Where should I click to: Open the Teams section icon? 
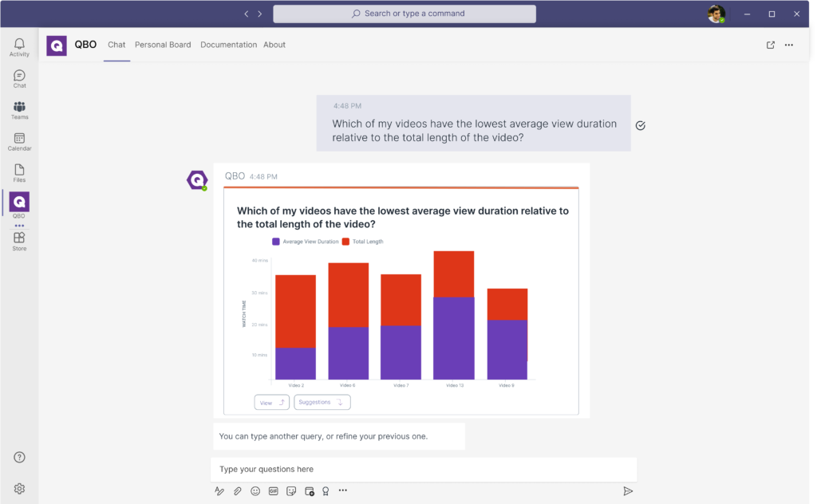pyautogui.click(x=19, y=110)
